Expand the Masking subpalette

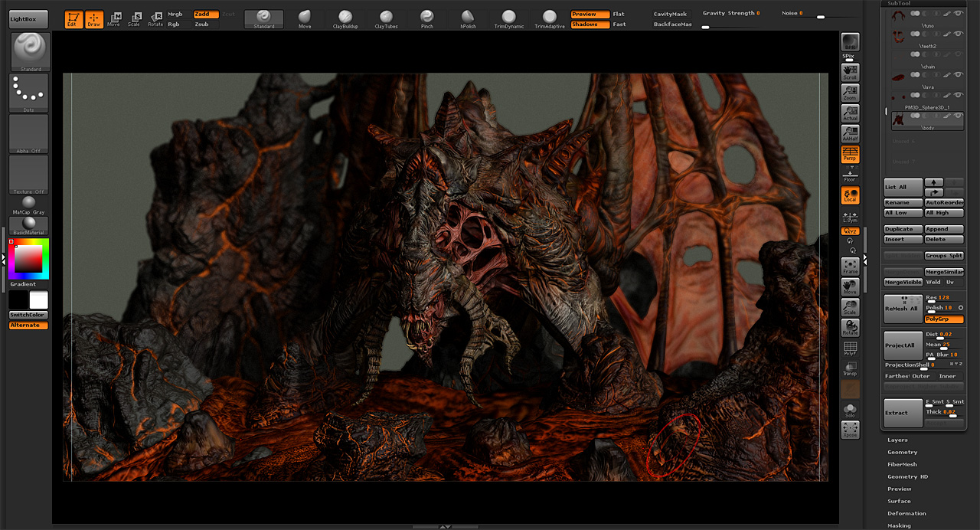[899, 525]
